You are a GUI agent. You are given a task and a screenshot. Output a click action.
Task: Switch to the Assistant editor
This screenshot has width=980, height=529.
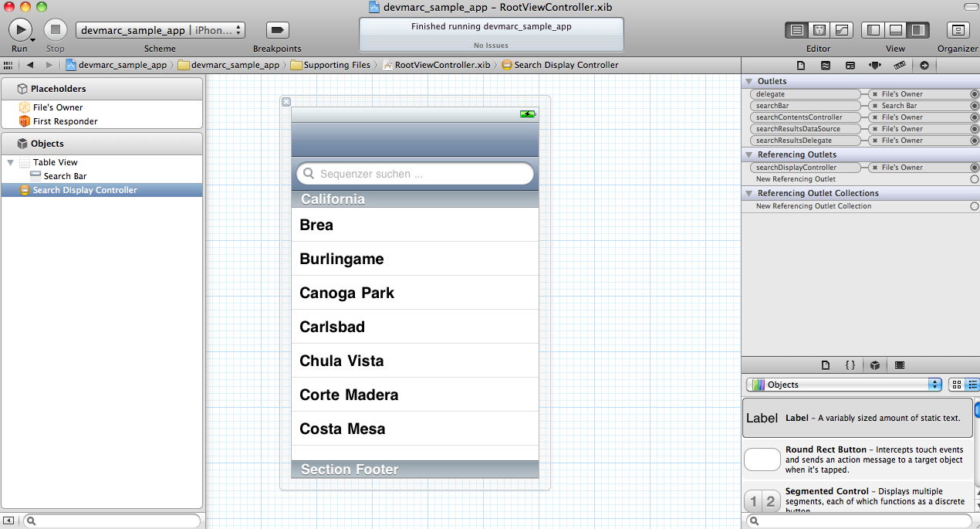click(819, 29)
